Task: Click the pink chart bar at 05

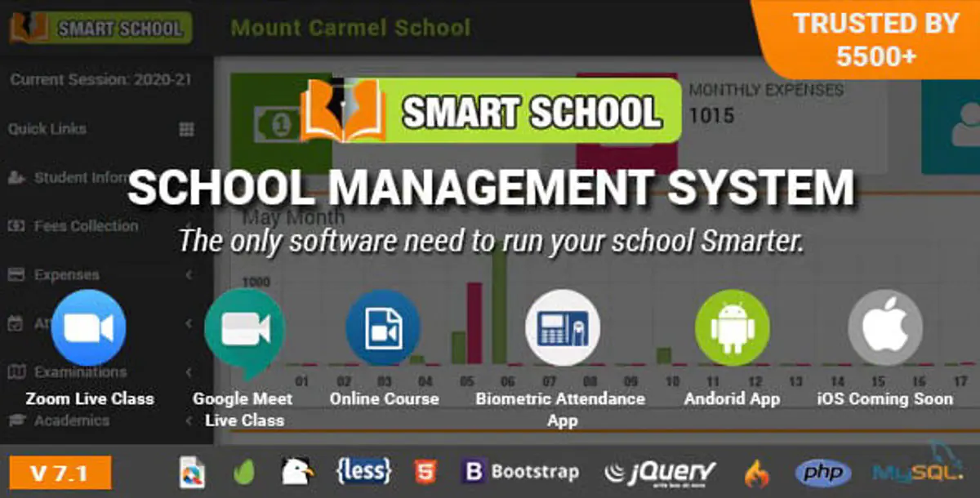Action: pyautogui.click(x=474, y=323)
